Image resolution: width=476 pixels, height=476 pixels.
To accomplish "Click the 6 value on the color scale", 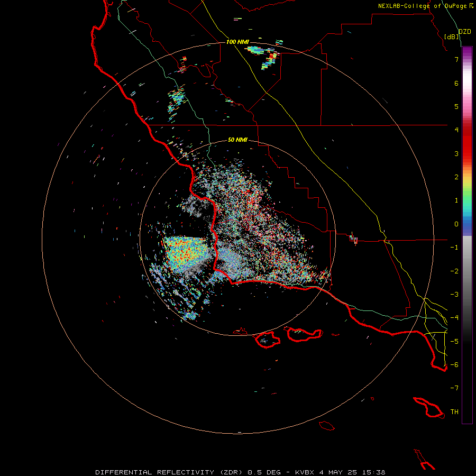I will 456,83.
